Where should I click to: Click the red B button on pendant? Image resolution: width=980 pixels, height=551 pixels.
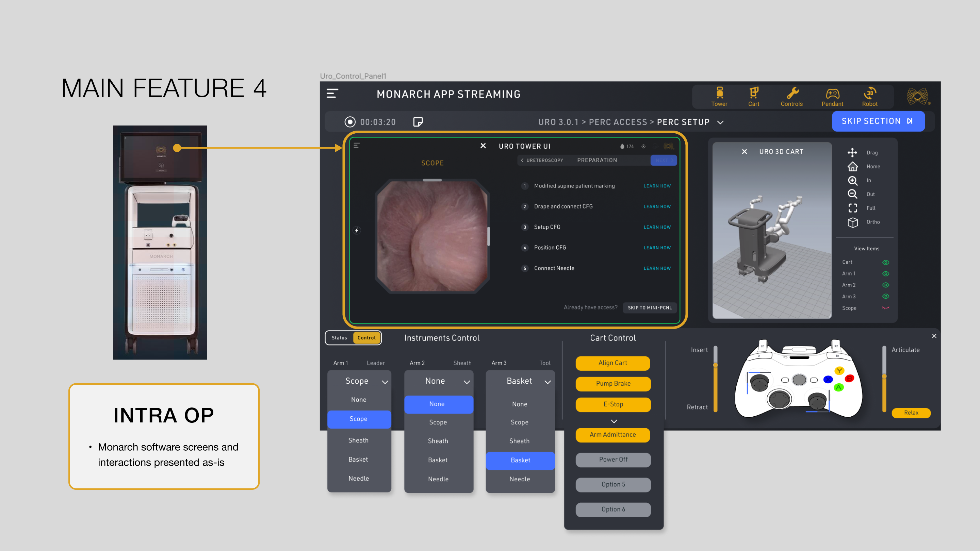coord(849,378)
